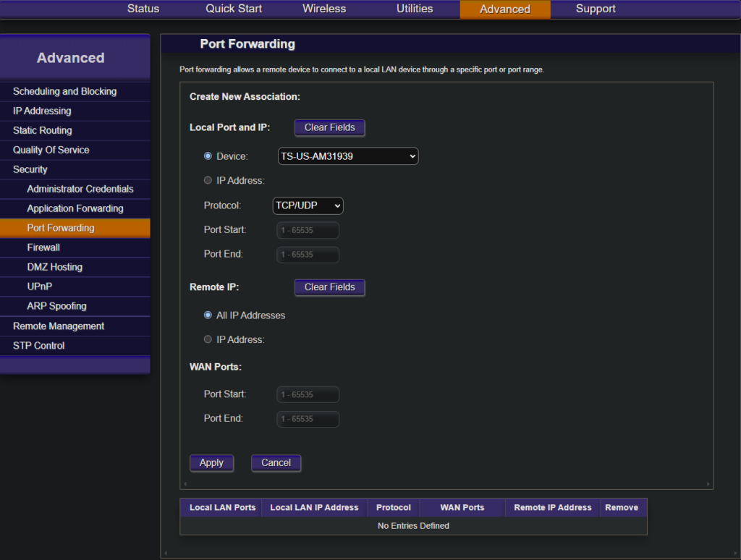This screenshot has height=560, width=741.
Task: Select IP Address radio under Local Port
Action: pos(208,180)
